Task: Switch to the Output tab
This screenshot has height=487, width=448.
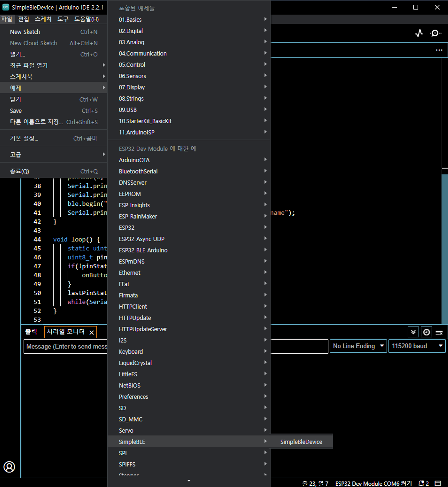Action: coord(31,331)
